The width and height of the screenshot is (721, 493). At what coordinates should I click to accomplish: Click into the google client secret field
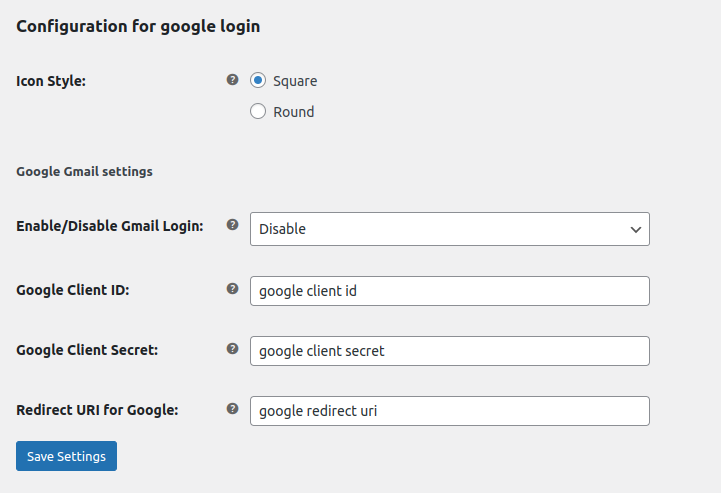[x=449, y=351]
